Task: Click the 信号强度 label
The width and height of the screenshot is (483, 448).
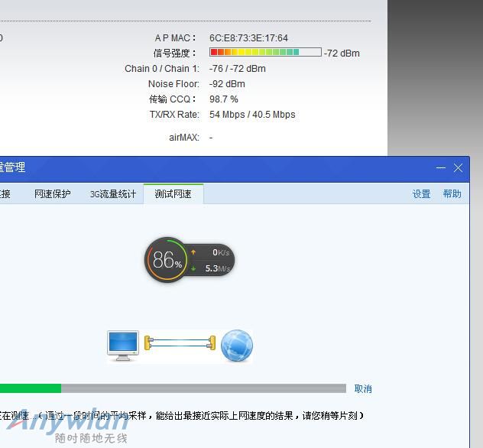Action: pos(174,53)
